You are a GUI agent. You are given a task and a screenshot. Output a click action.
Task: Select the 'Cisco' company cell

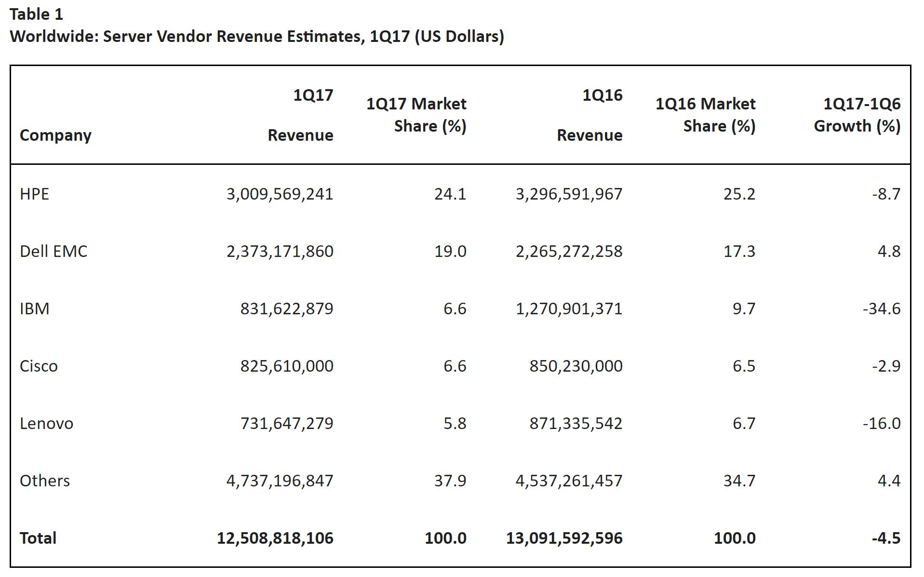coord(39,366)
